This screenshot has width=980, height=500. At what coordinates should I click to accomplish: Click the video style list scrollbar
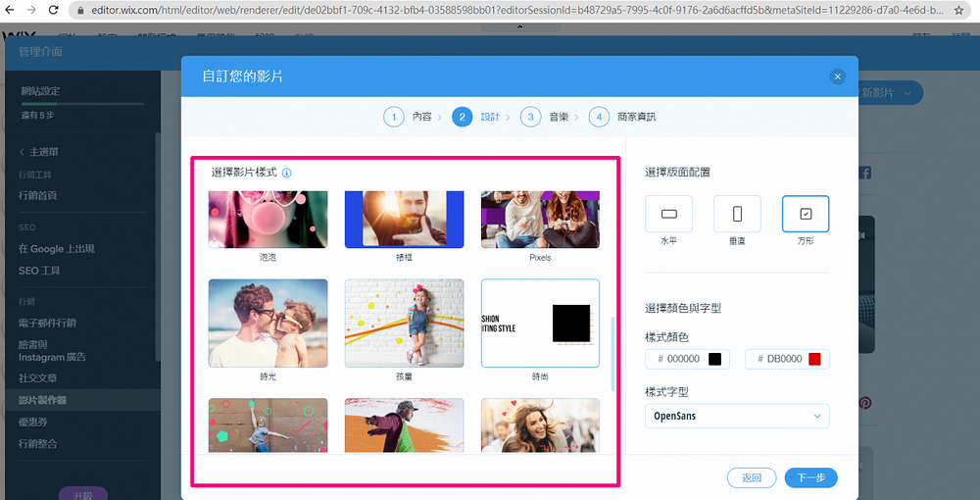coord(612,354)
